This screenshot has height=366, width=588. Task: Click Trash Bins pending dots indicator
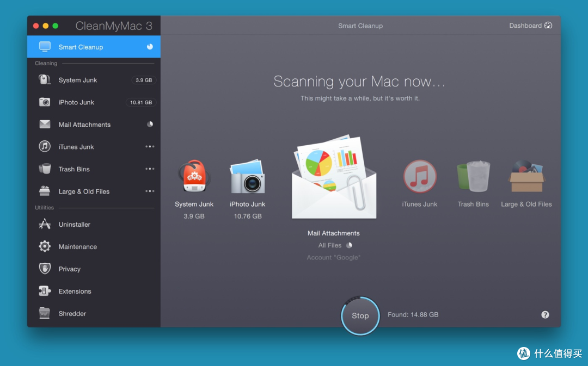pyautogui.click(x=150, y=169)
